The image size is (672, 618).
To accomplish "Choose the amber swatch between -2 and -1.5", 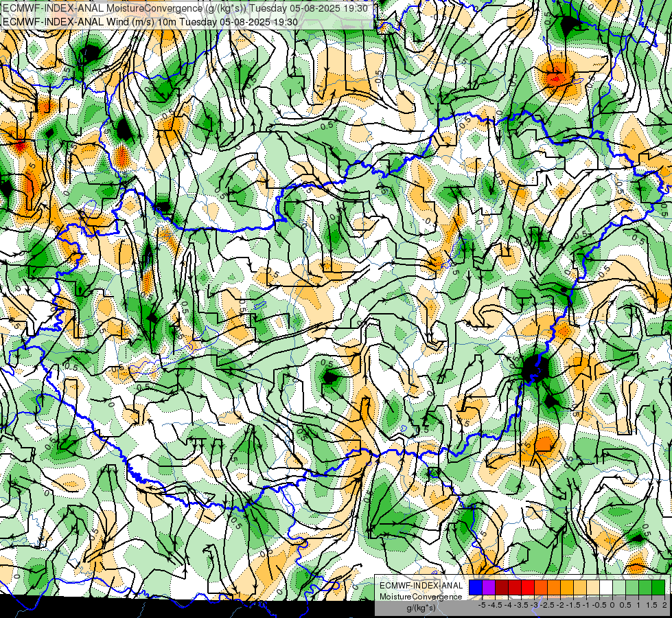I will pyautogui.click(x=567, y=587).
